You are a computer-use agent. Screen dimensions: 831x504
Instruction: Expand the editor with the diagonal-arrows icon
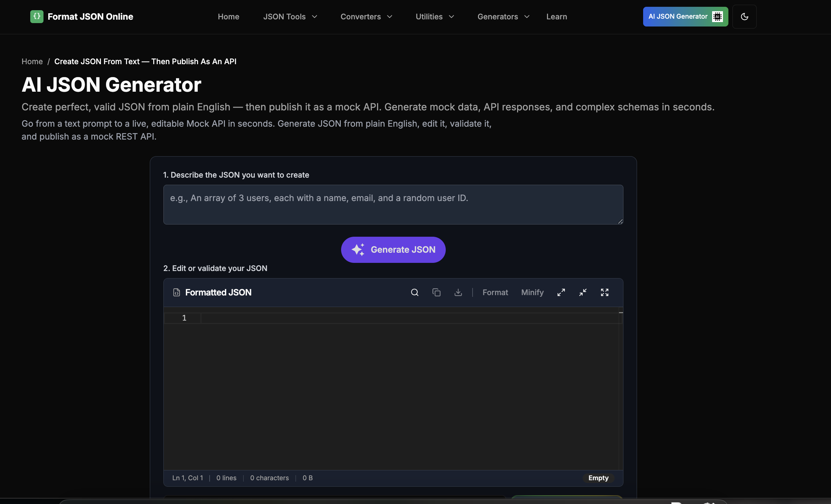561,292
